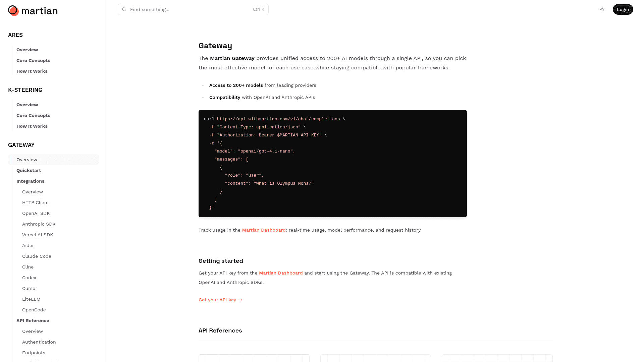The image size is (644, 362).
Task: Open K-Steering How It Works page
Action: point(32,126)
